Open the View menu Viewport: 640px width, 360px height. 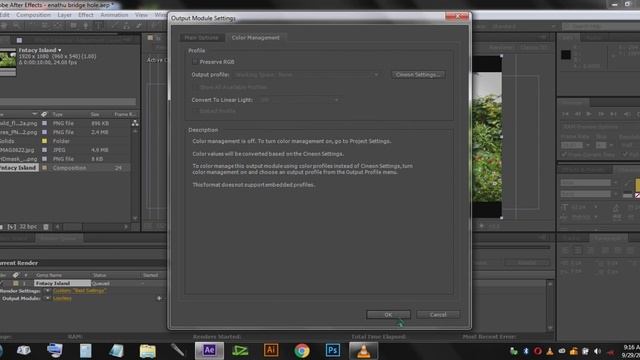coord(141,15)
